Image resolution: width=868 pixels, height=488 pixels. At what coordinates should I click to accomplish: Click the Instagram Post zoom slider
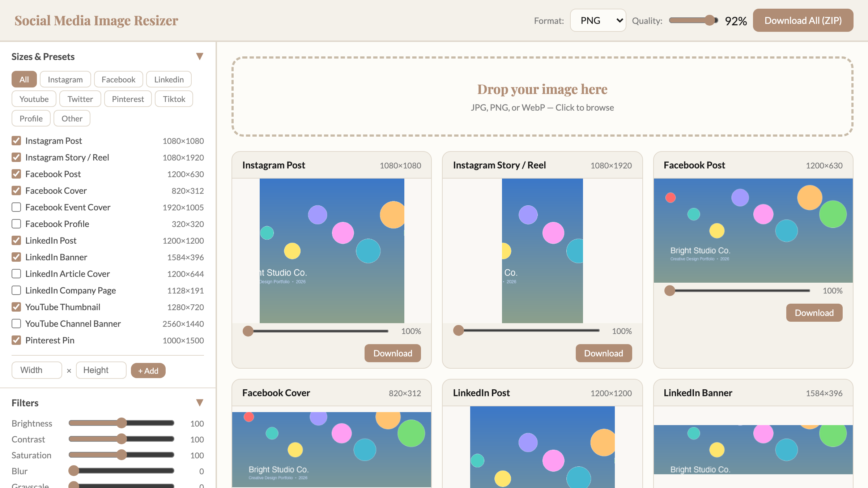pos(315,331)
